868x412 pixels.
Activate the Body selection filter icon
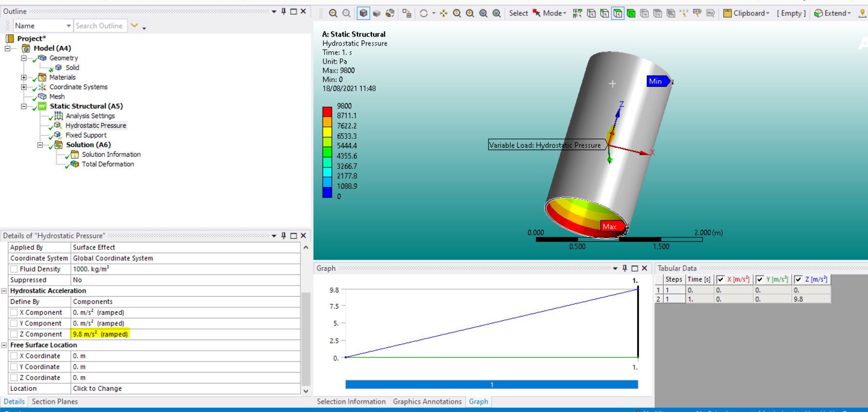pos(631,14)
